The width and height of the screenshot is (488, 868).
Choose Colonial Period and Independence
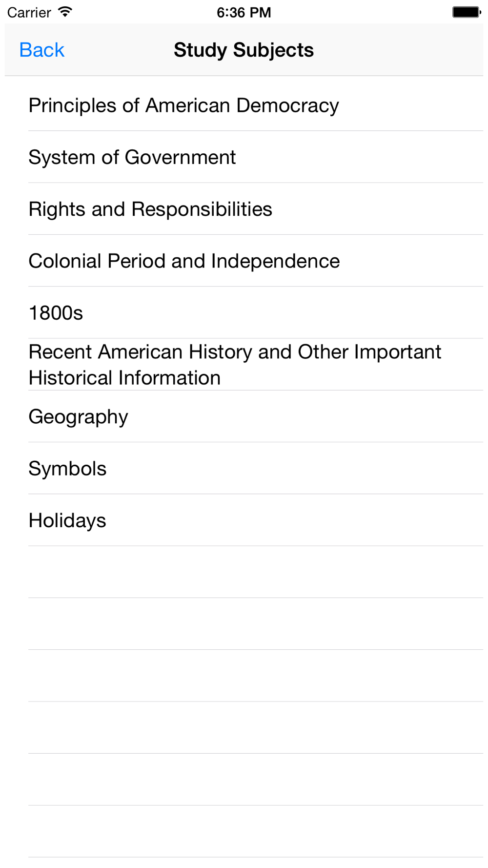pyautogui.click(x=244, y=261)
